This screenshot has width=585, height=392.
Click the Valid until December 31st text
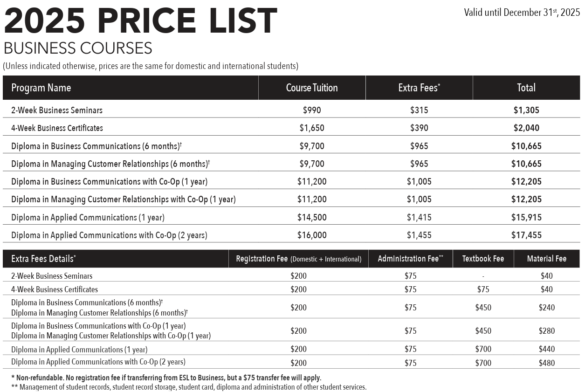(x=522, y=13)
